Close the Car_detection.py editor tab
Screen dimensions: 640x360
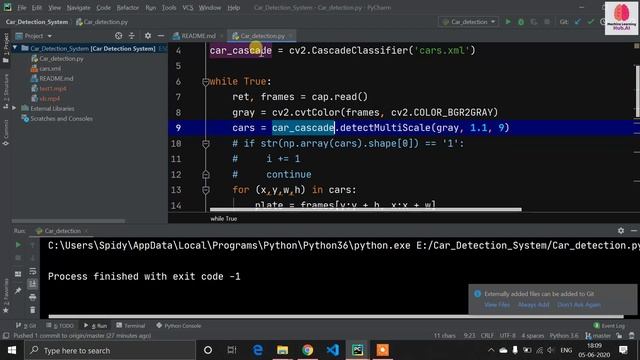pyautogui.click(x=290, y=36)
